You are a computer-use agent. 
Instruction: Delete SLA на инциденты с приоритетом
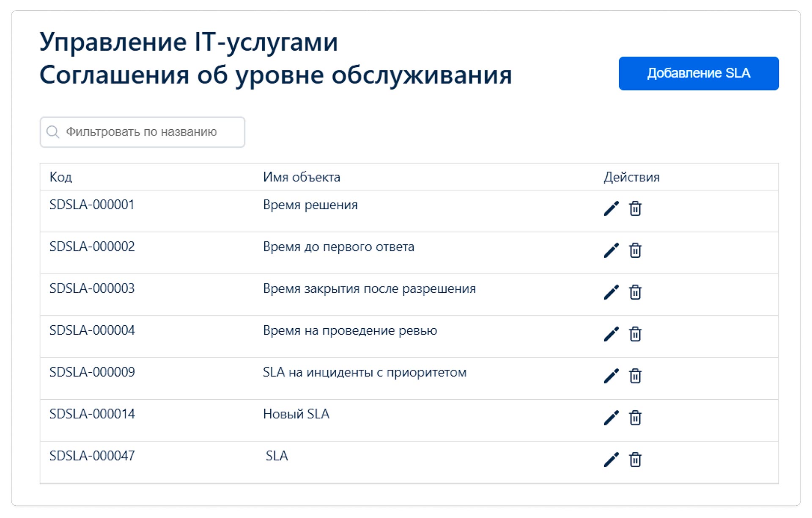[x=635, y=376]
